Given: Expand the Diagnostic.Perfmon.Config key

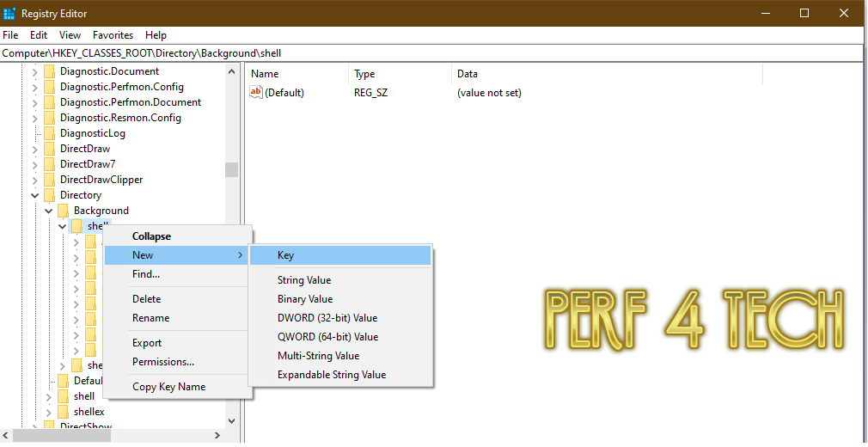Looking at the screenshot, I should coord(35,87).
